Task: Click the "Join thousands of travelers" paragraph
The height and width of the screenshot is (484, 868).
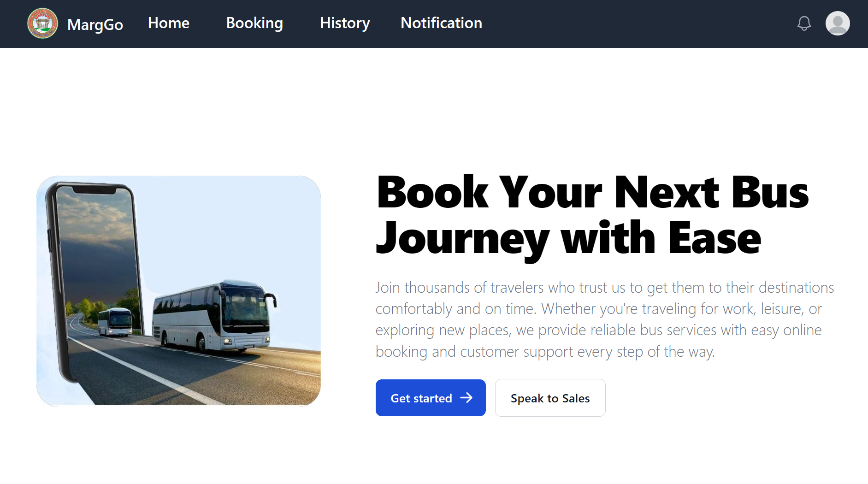Action: click(604, 319)
